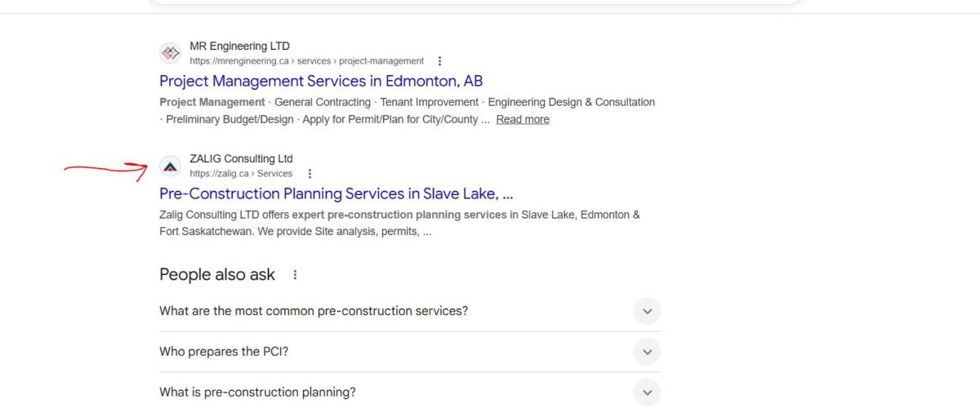The width and height of the screenshot is (980, 408).
Task: Expand the common pre-construction services chevron
Action: pos(647,311)
